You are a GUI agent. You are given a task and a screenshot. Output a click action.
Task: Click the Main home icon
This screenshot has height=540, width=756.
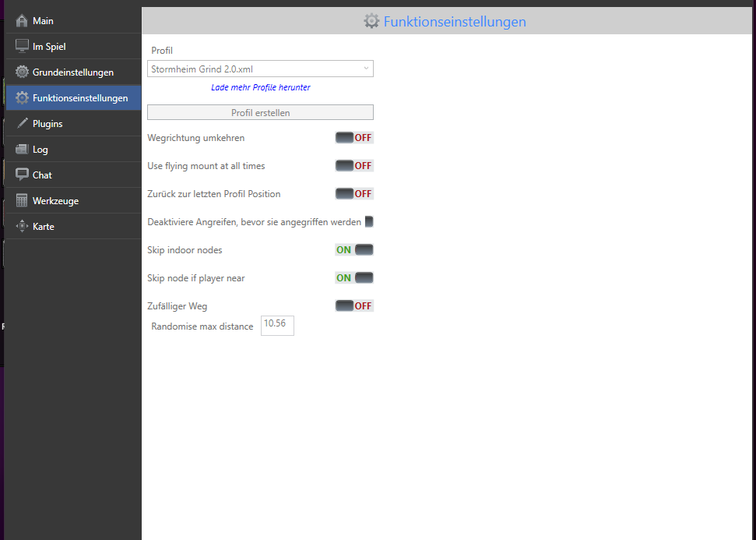pyautogui.click(x=22, y=21)
